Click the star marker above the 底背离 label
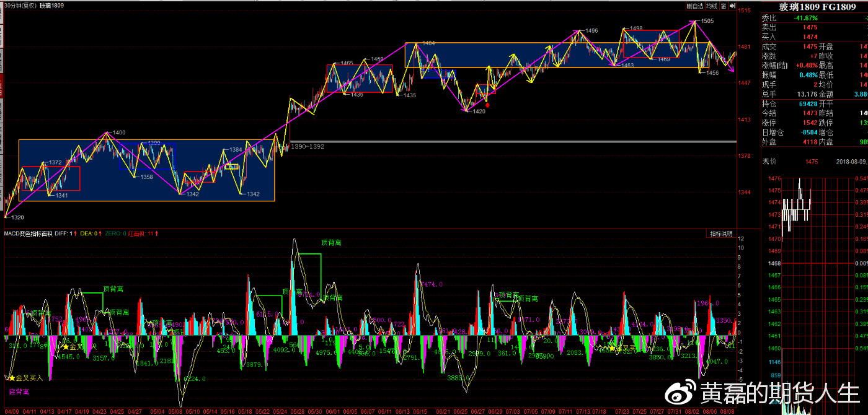Viewport: 868px width, 415px height. (11, 378)
